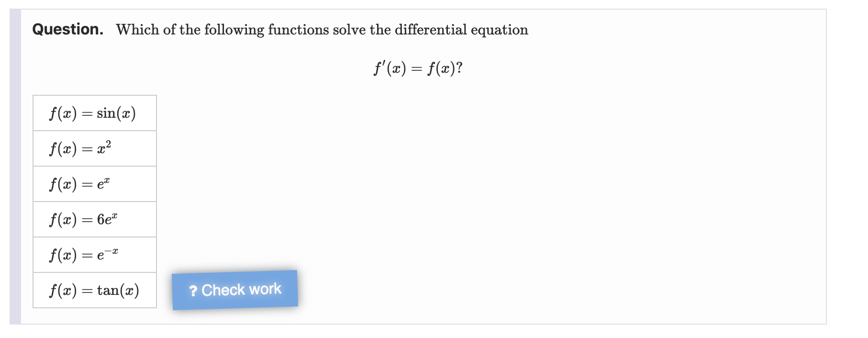Click the first row of the answer table
This screenshot has width=868, height=338.
94,113
